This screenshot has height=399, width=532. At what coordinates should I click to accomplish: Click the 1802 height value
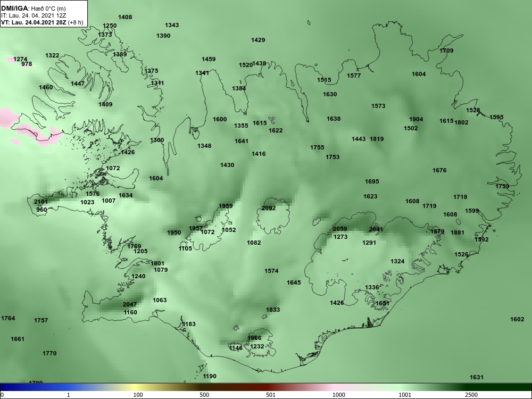tap(461, 122)
